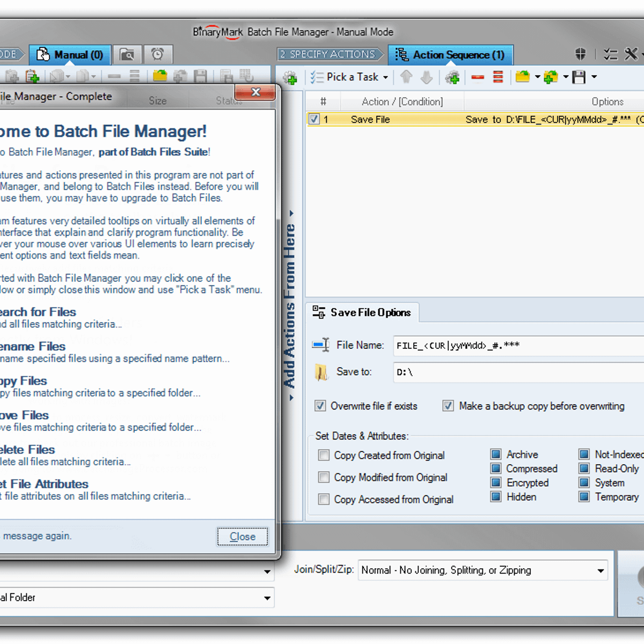Viewport: 644px width, 644px height.
Task: Toggle the checkbox for action row 1
Action: 314,120
